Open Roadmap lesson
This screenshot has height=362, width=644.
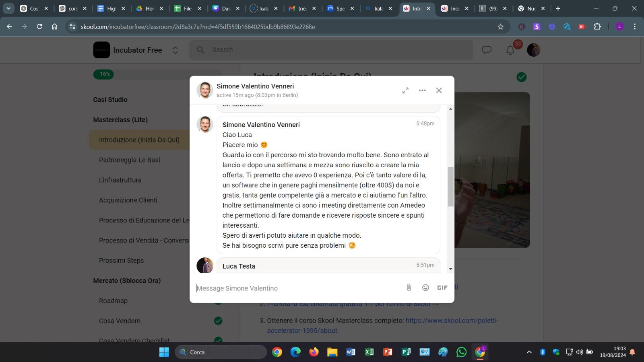113,300
